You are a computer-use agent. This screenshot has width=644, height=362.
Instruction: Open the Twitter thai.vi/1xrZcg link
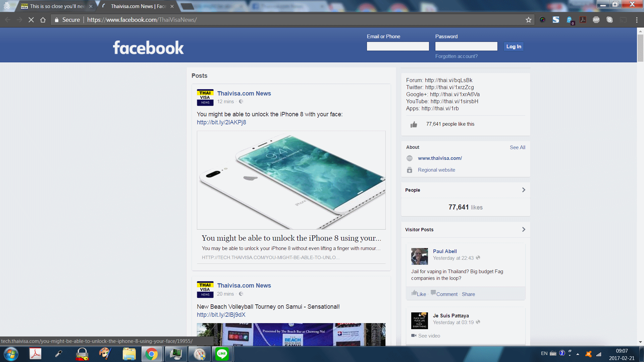point(449,87)
